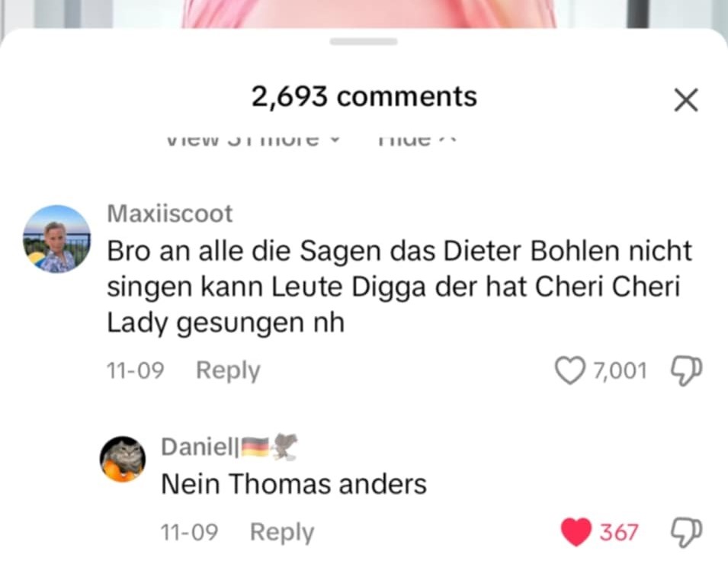The image size is (728, 571).
Task: Tap the 2,693 comments header
Action: click(x=364, y=97)
